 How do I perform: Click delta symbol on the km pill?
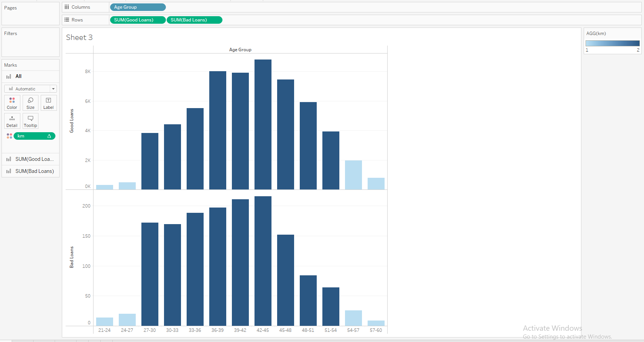(x=49, y=136)
